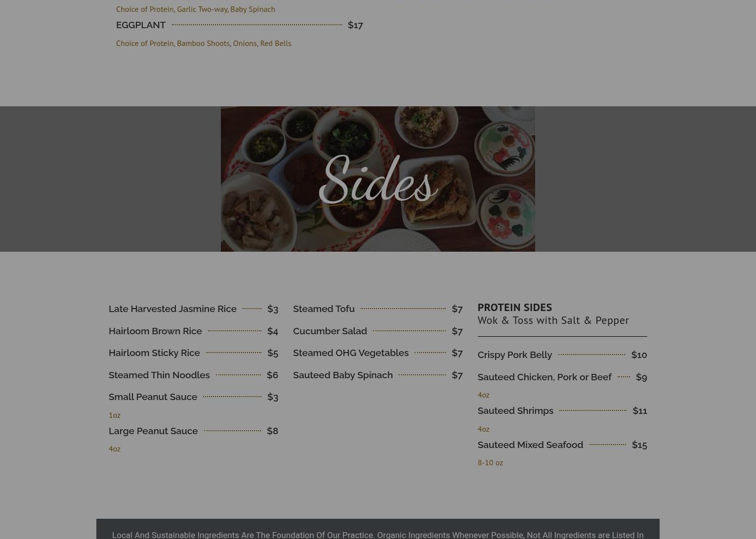Click Sauteed Baby Spinach item

coord(343,375)
